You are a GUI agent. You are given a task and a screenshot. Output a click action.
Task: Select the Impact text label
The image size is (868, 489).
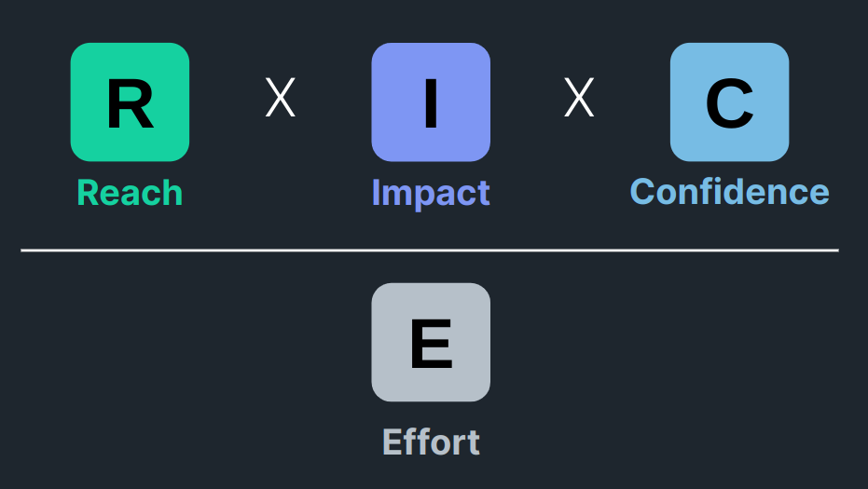(x=431, y=194)
